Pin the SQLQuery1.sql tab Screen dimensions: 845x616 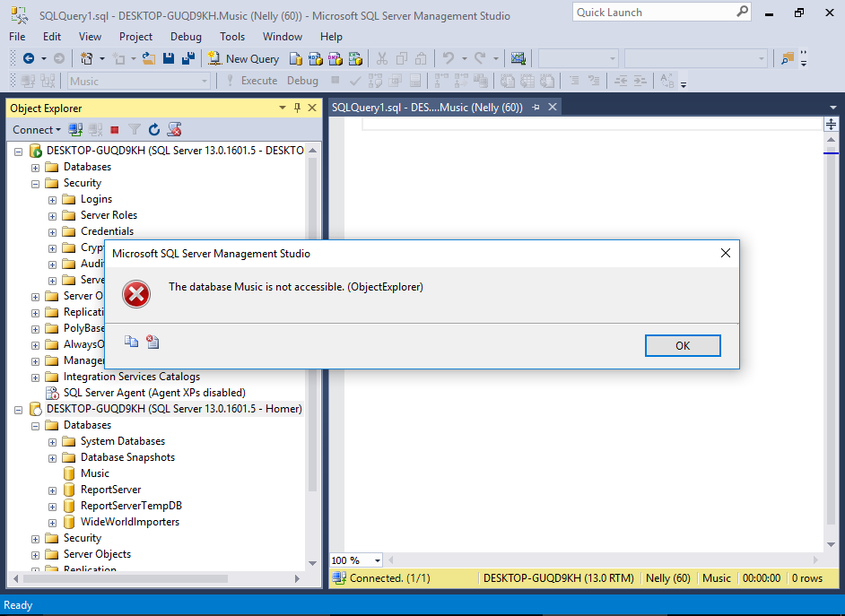[x=536, y=108]
